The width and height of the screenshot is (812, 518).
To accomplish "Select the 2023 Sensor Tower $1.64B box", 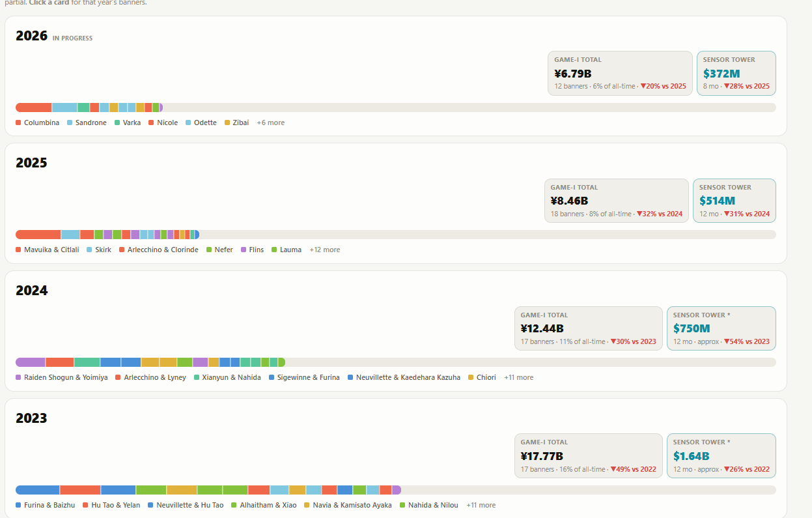I will point(721,455).
